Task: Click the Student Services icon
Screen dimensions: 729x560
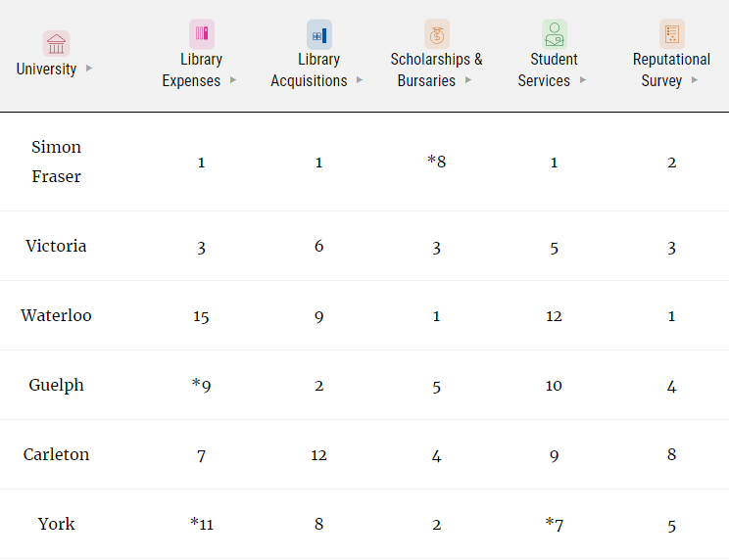Action: (555, 33)
